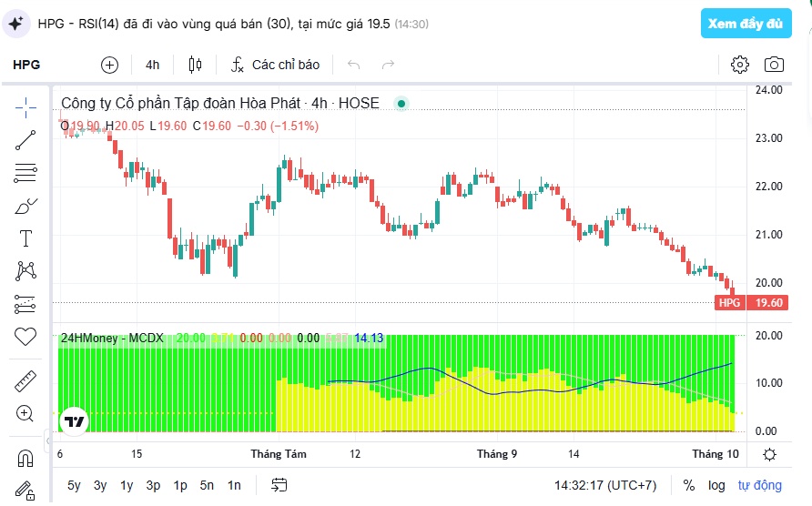Toggle lock all drawing tools

(x=25, y=490)
